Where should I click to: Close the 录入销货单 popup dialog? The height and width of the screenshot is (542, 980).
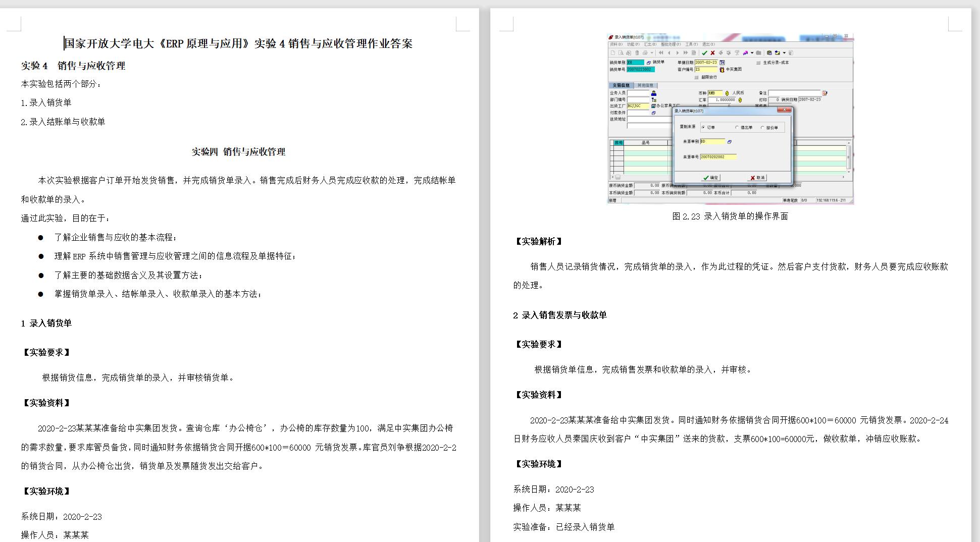[x=784, y=110]
